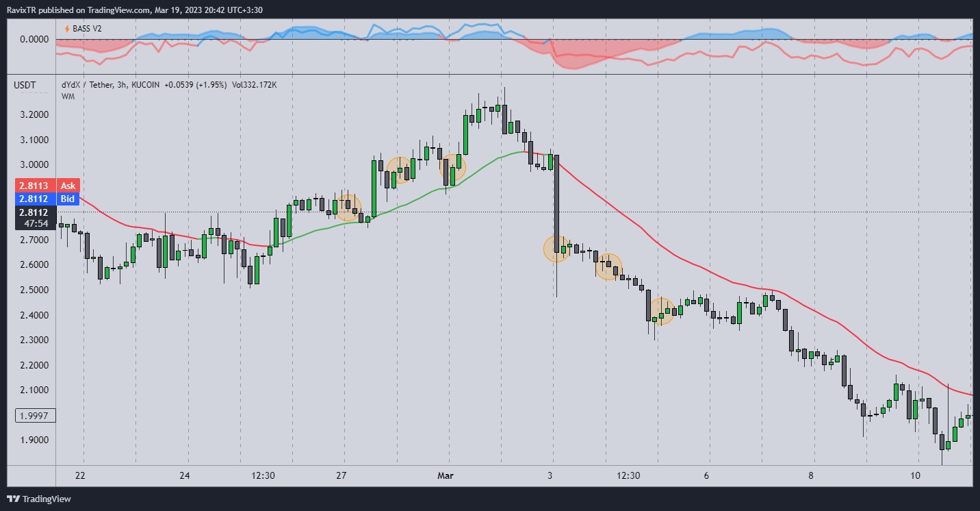This screenshot has width=980, height=511.
Task: Click the 3.2000 price axis label
Action: [34, 115]
